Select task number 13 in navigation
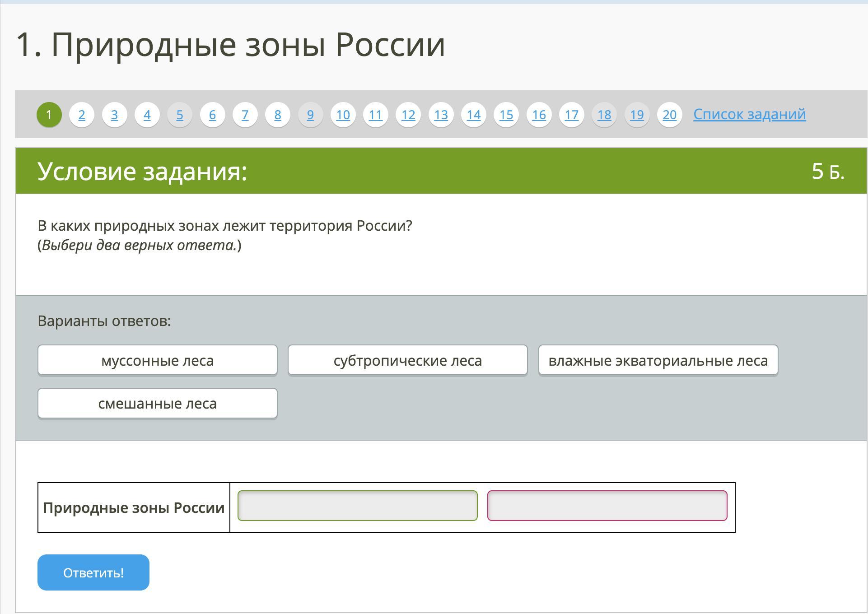868x614 pixels. (x=441, y=115)
